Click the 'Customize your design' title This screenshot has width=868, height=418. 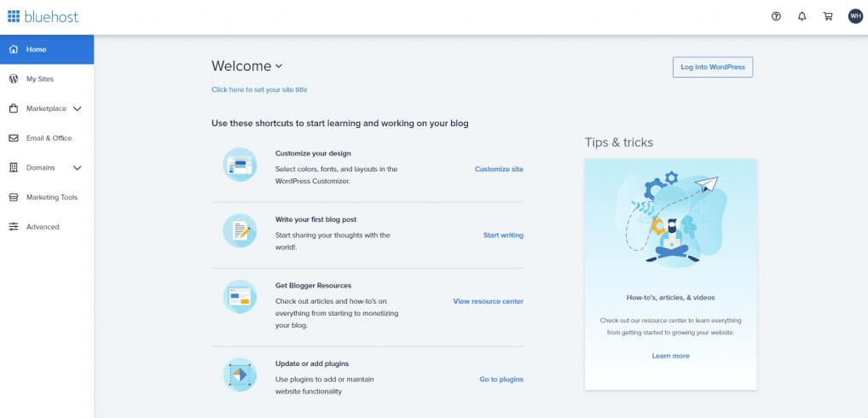click(x=313, y=154)
